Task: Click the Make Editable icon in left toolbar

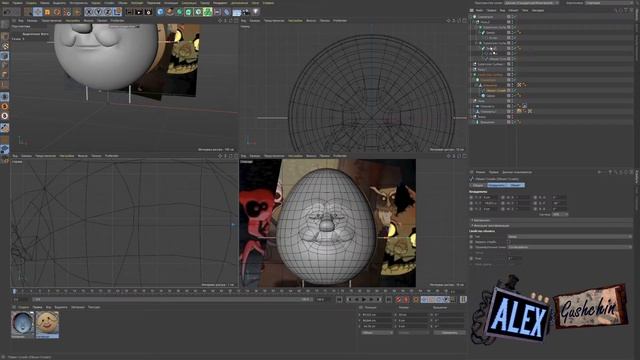Action: pyautogui.click(x=5, y=24)
